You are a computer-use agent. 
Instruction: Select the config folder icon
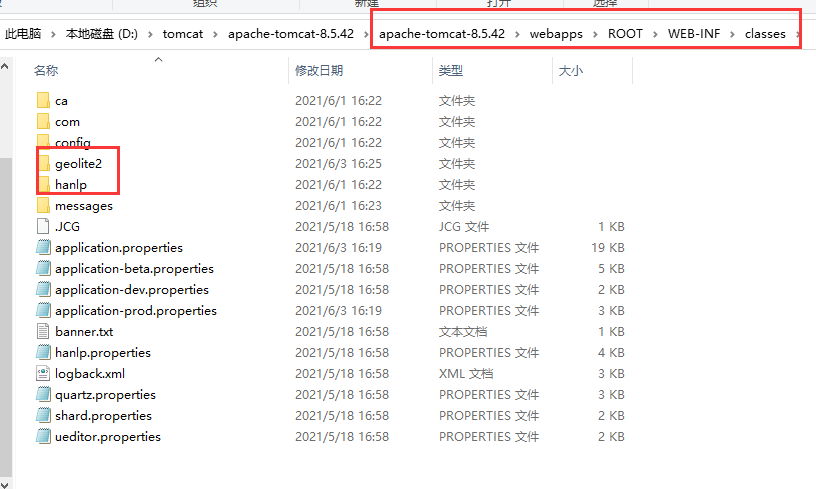[x=43, y=142]
